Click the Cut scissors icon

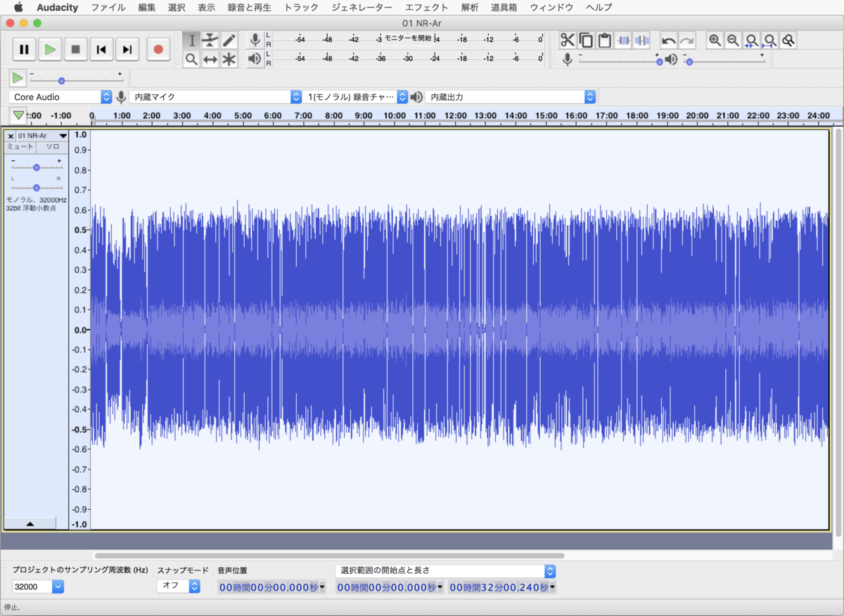(x=568, y=41)
